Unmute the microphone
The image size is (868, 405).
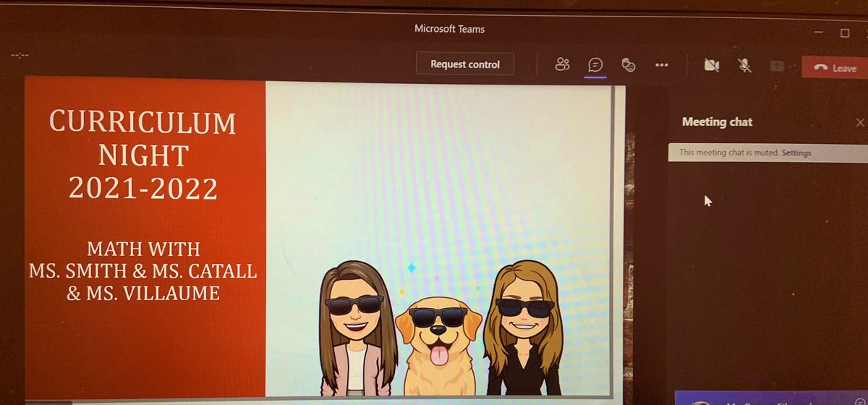click(744, 66)
